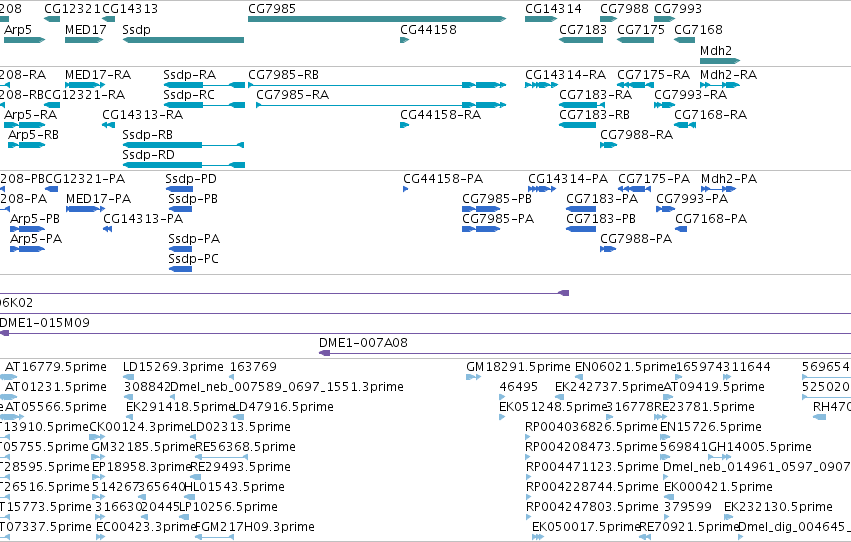Open the Ssdp-PA protein label
This screenshot has width=851, height=542.
click(194, 239)
